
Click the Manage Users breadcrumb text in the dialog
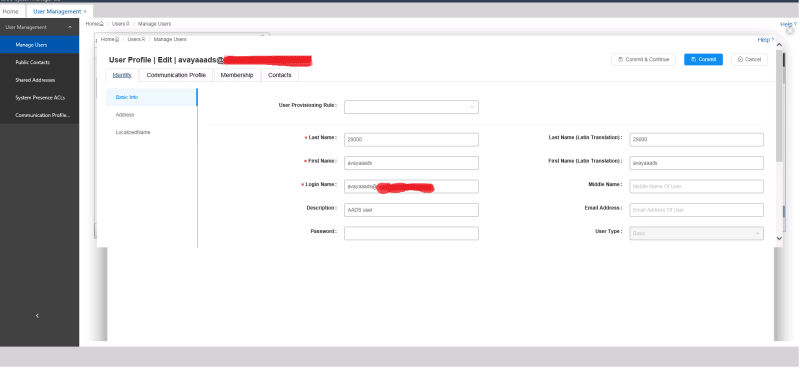pyautogui.click(x=170, y=39)
